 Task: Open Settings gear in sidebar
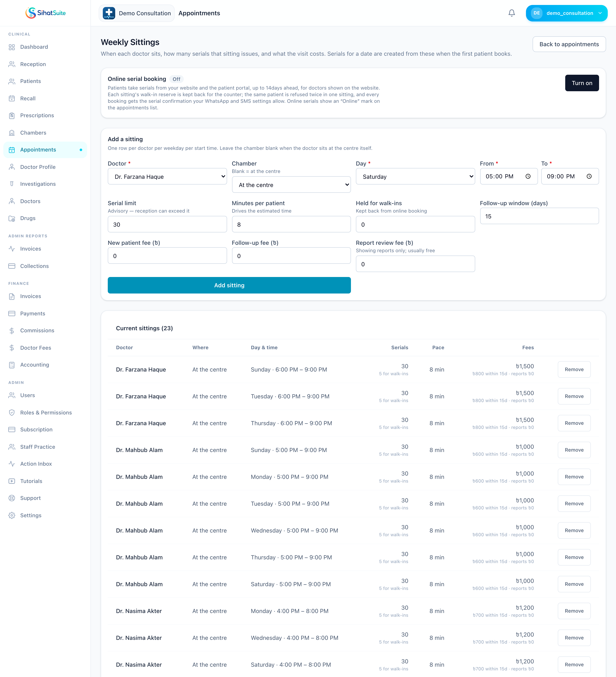(x=12, y=515)
